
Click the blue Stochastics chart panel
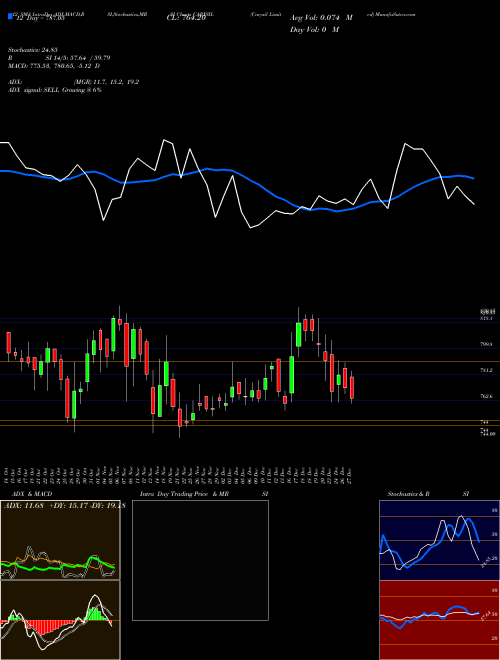439,540
